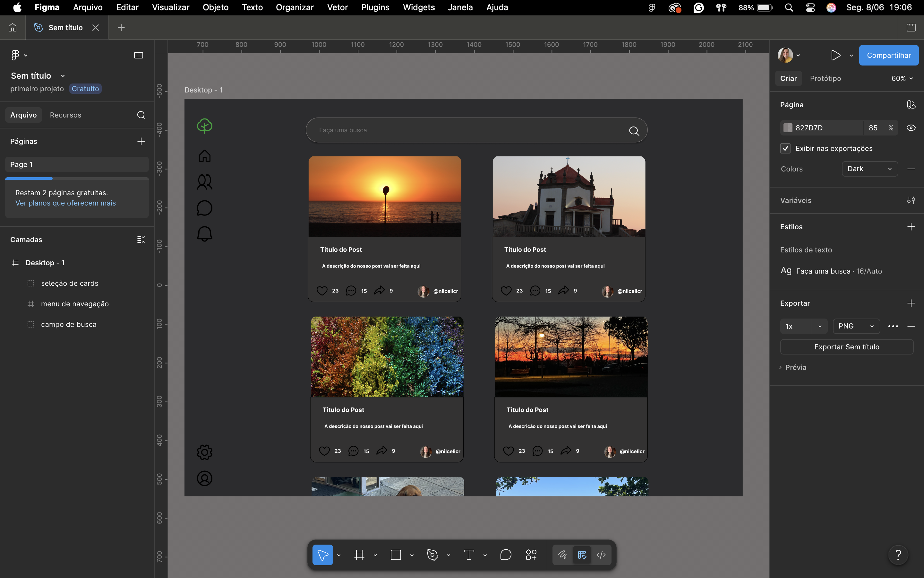This screenshot has width=924, height=578.
Task: Open the zoom level 60% dropdown
Action: (902, 78)
